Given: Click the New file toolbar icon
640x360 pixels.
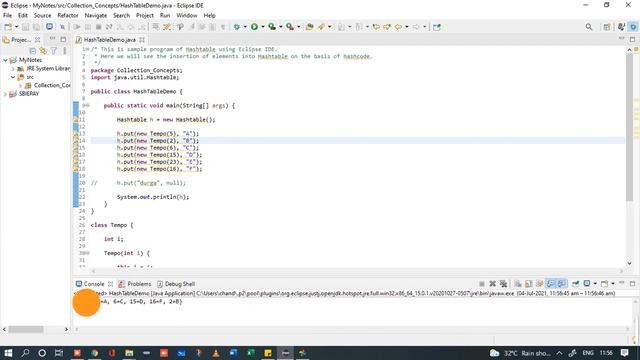Looking at the screenshot, I should coord(8,27).
